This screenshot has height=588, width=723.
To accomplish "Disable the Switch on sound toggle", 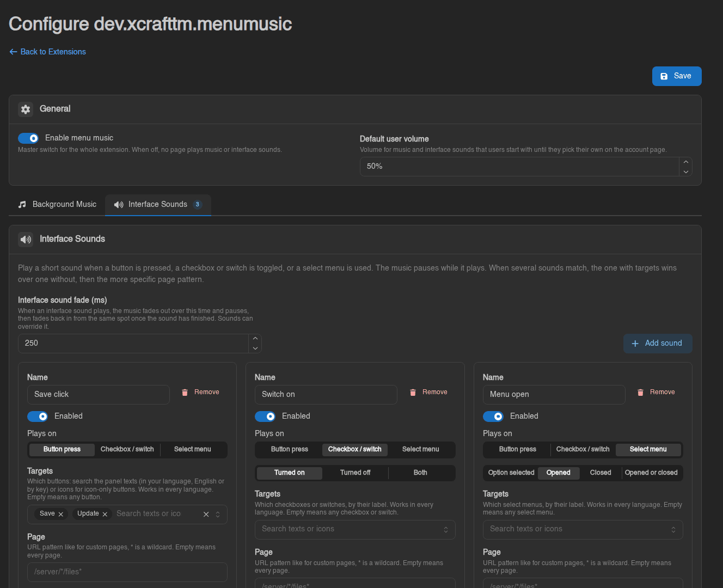I will (x=265, y=416).
